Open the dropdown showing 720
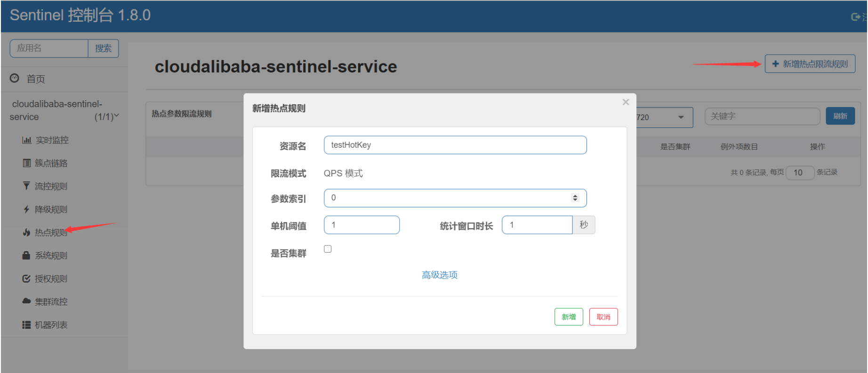The image size is (868, 373). [x=664, y=117]
